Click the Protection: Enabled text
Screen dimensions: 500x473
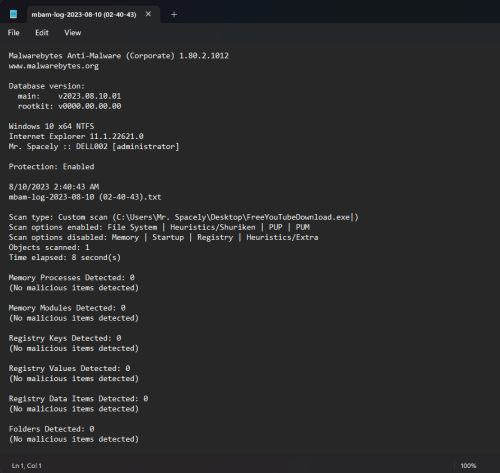(51, 167)
